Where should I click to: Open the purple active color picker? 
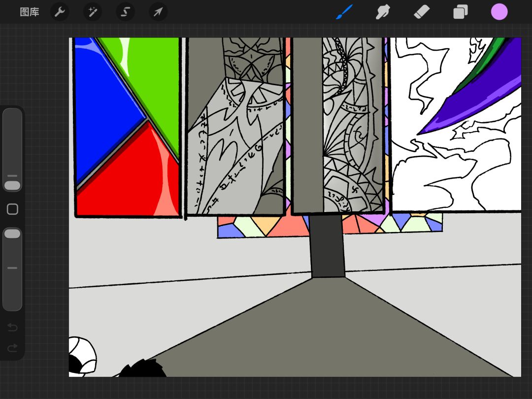pos(499,12)
